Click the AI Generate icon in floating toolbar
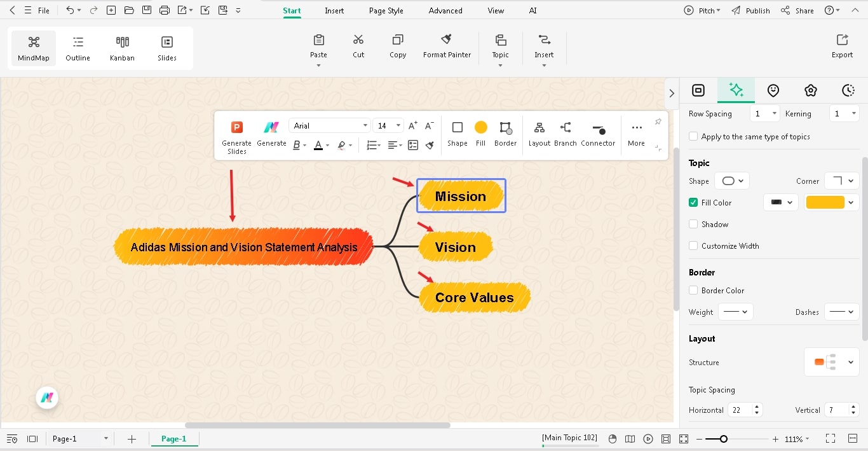This screenshot has height=451, width=868. point(271,127)
